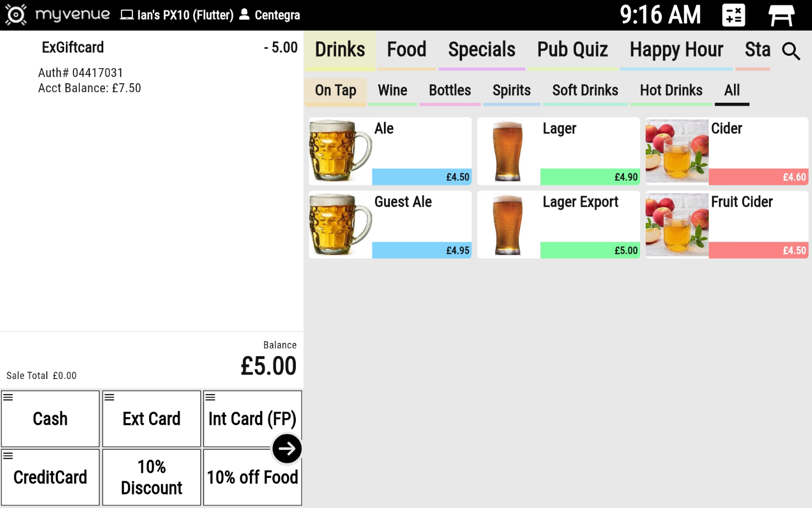Click the Centegra user icon
The height and width of the screenshot is (508, 812).
(244, 15)
